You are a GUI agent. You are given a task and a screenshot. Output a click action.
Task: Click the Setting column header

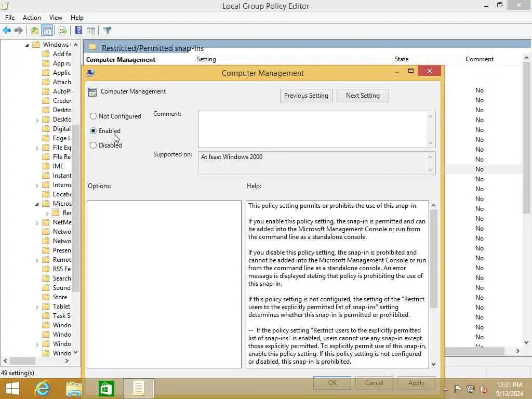pyautogui.click(x=206, y=59)
